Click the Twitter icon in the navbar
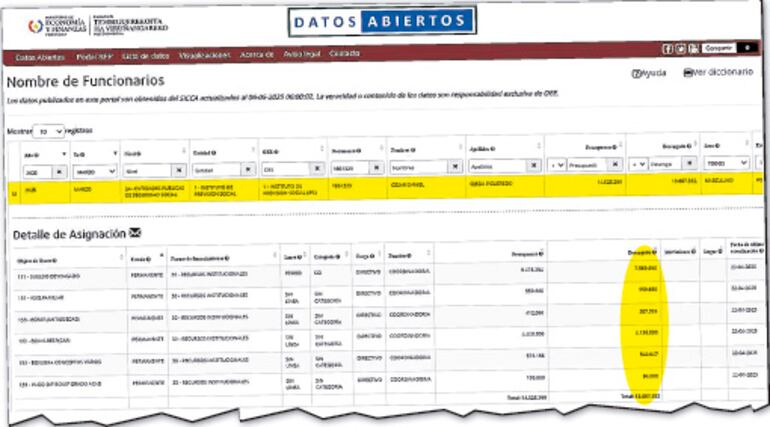Viewport: 770px width, 427px height. pyautogui.click(x=680, y=48)
